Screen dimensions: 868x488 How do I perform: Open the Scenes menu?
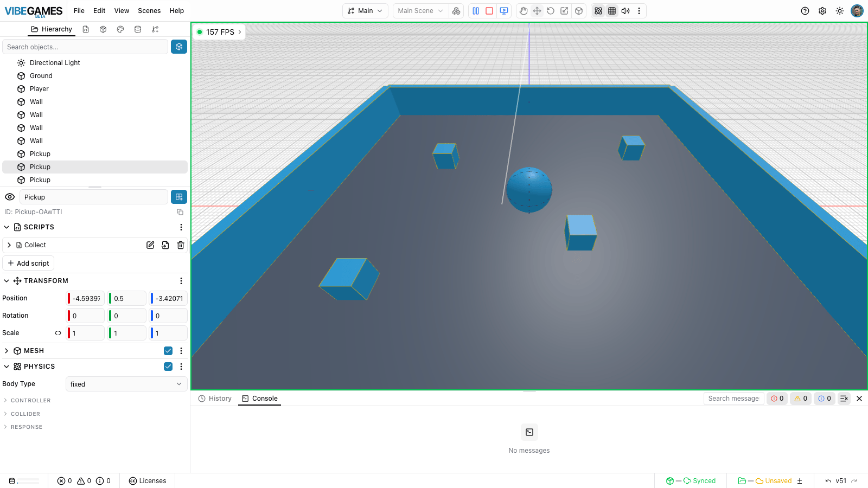[149, 11]
